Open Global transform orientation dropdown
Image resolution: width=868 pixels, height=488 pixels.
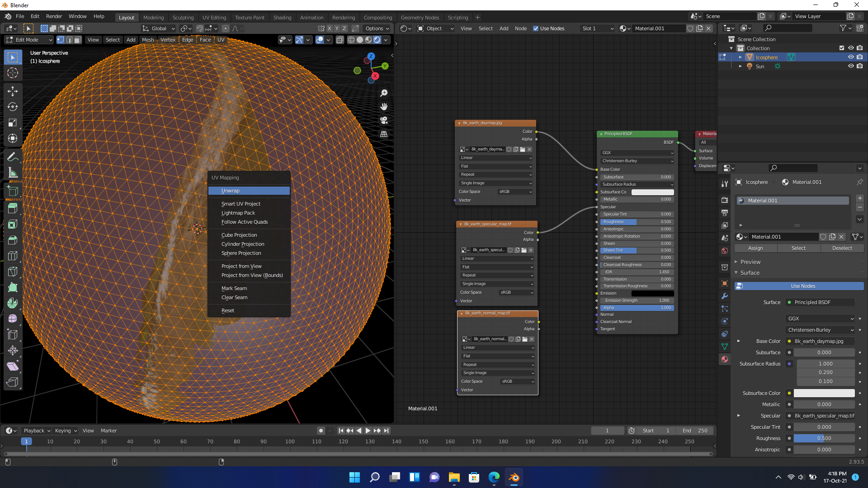click(159, 28)
